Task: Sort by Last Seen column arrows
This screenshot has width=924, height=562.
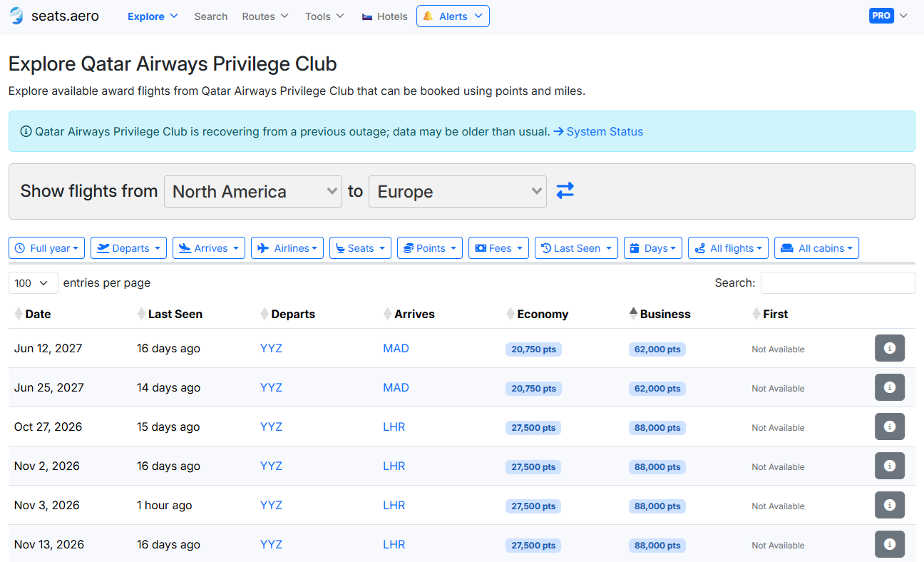Action: click(141, 314)
